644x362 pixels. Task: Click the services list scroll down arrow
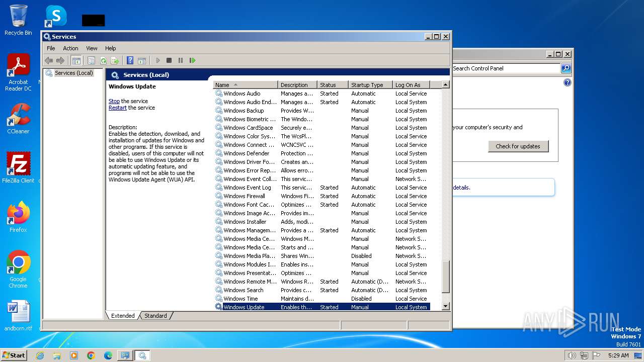(445, 306)
